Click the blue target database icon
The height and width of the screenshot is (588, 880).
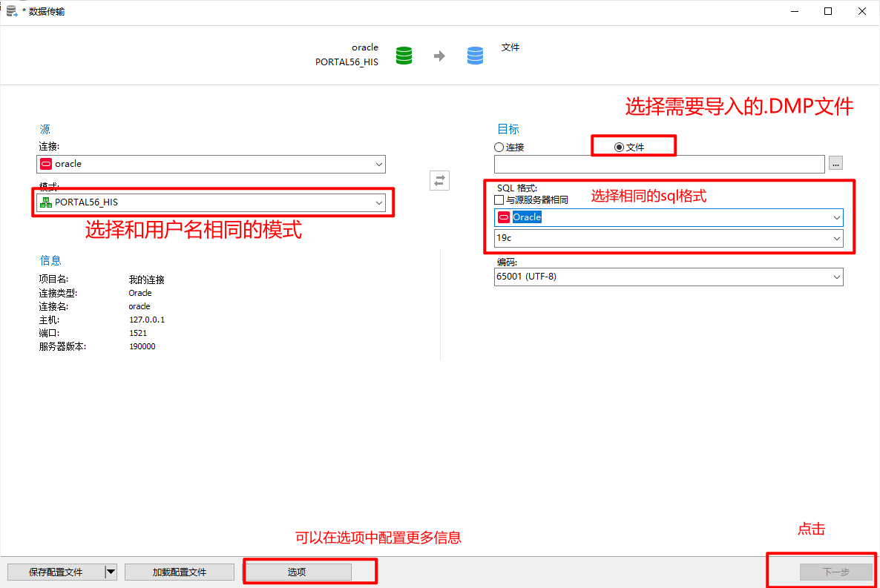point(475,56)
